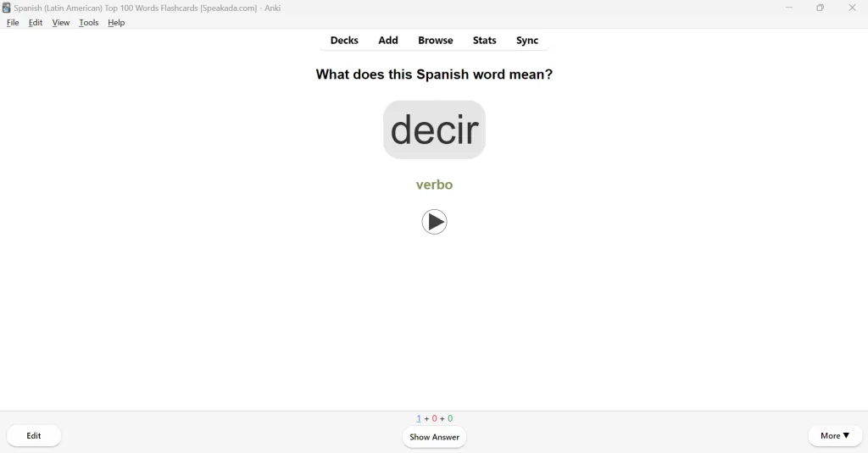Open the Edit menu
The height and width of the screenshot is (453, 868).
pyautogui.click(x=36, y=23)
